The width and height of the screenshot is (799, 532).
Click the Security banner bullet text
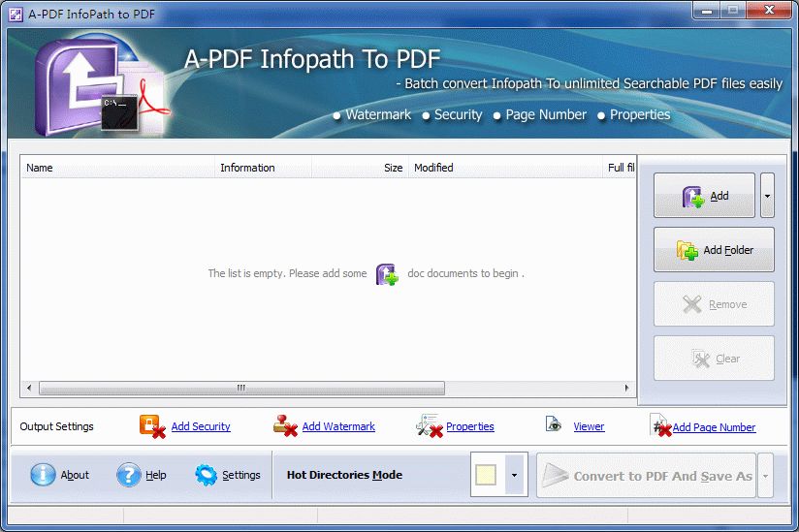pyautogui.click(x=458, y=114)
